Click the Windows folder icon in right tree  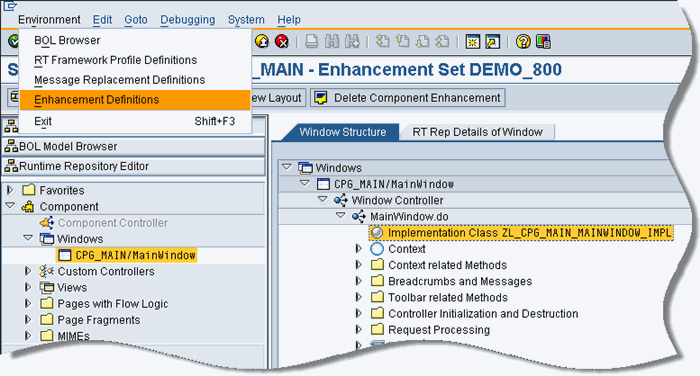tap(305, 168)
